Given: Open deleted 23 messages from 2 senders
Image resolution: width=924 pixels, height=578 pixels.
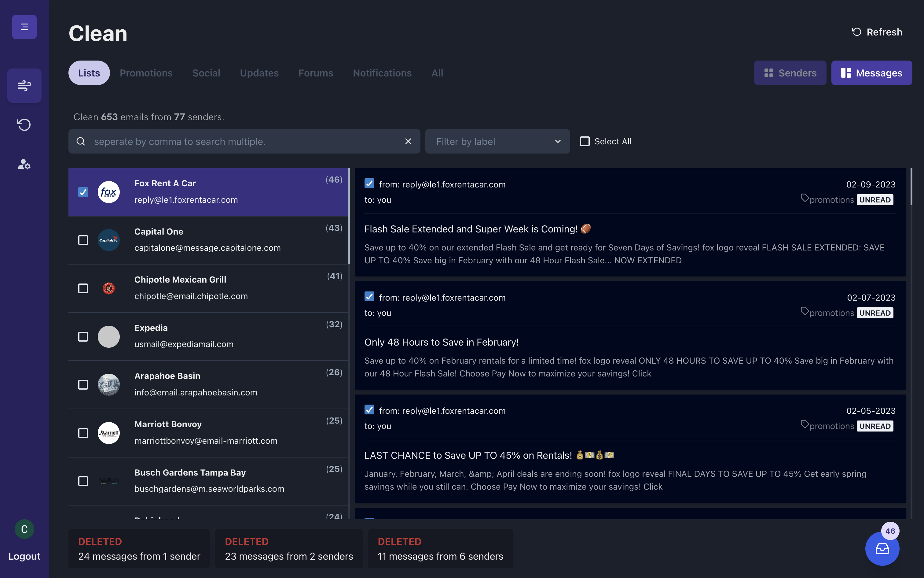Looking at the screenshot, I should coord(289,549).
